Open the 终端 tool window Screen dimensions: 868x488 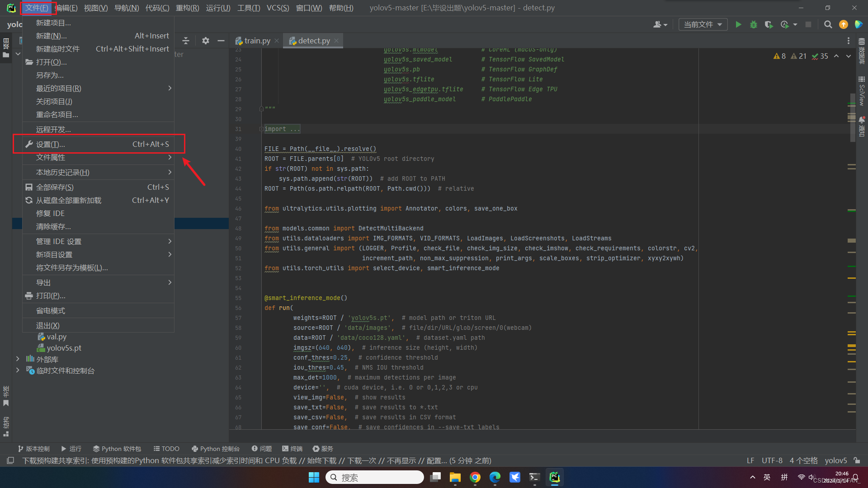click(x=292, y=449)
